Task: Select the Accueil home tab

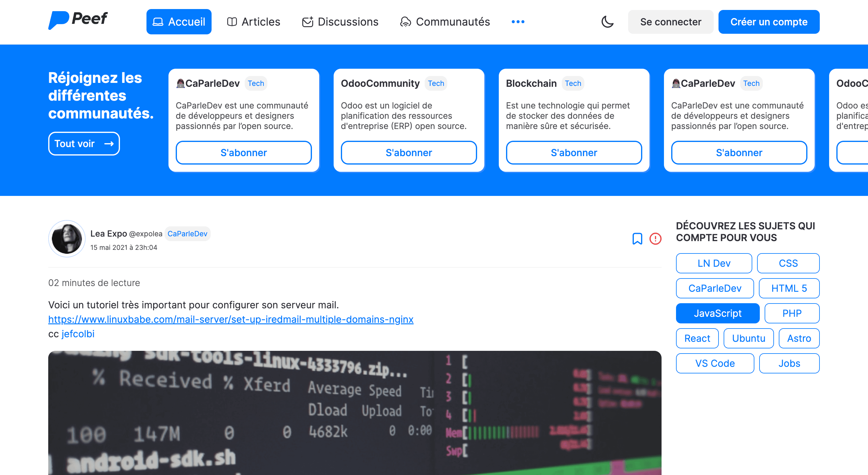Action: pos(179,22)
